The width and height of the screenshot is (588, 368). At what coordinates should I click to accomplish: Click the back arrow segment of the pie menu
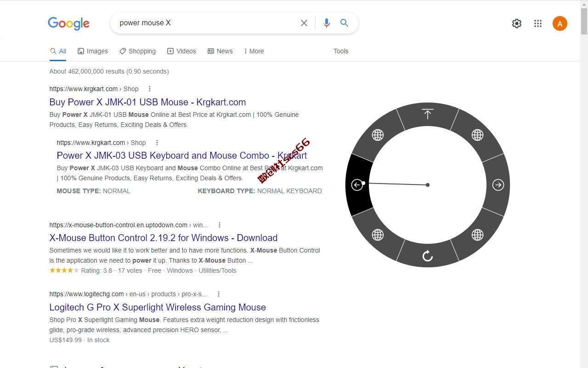click(x=358, y=185)
